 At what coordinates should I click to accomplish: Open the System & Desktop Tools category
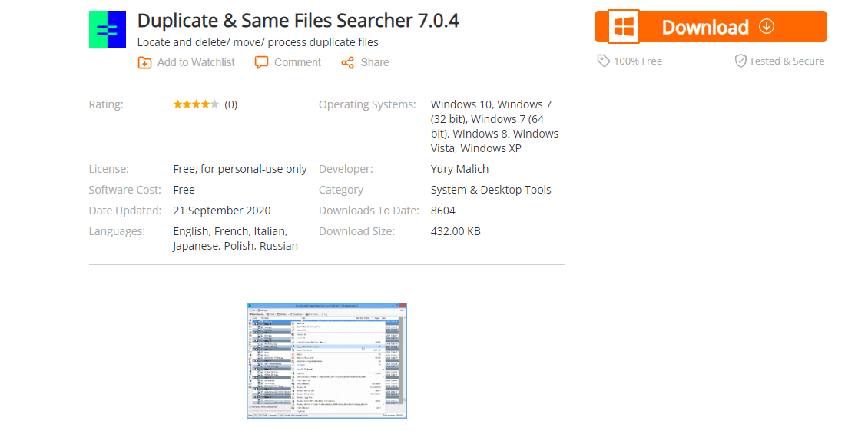tap(491, 190)
